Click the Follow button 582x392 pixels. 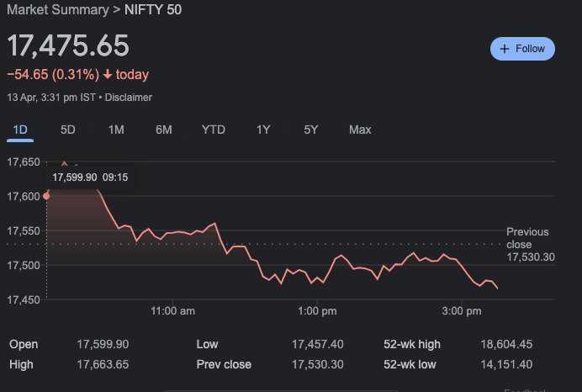tap(522, 49)
